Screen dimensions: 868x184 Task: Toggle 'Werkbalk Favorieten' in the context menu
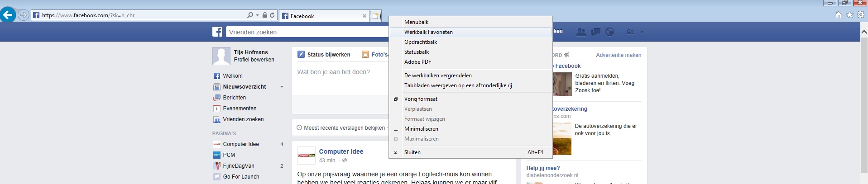470,32
